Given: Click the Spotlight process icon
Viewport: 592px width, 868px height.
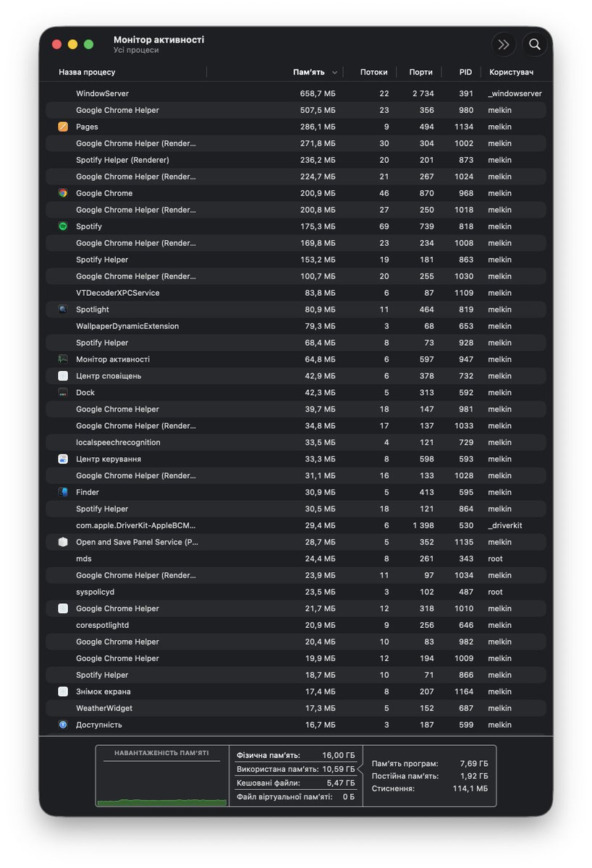Looking at the screenshot, I should pyautogui.click(x=63, y=310).
